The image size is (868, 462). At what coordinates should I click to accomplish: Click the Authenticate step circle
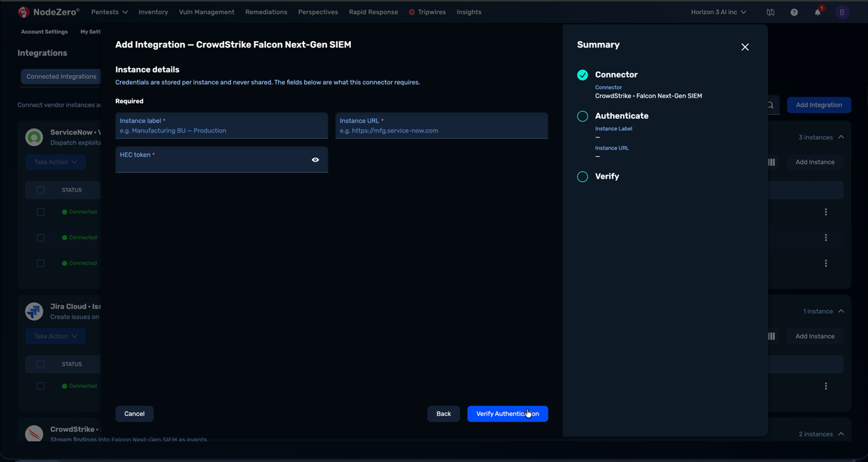tap(583, 116)
